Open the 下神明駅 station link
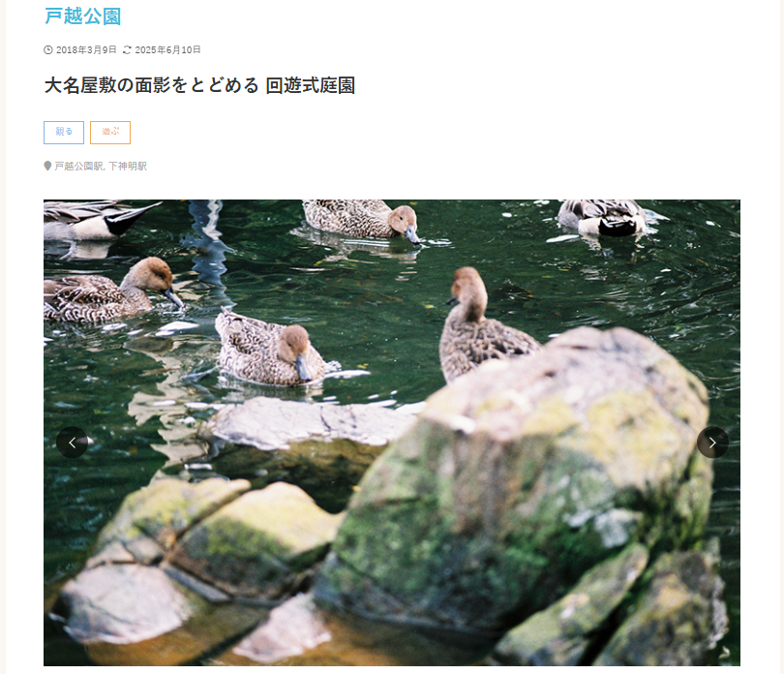Screen dimensions: 784x674 [128, 166]
